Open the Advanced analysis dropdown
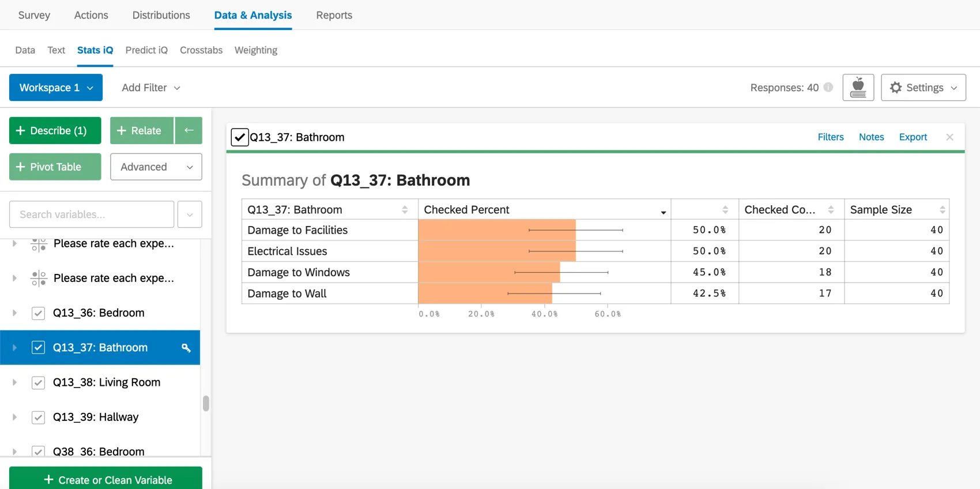The width and height of the screenshot is (980, 489). (156, 167)
